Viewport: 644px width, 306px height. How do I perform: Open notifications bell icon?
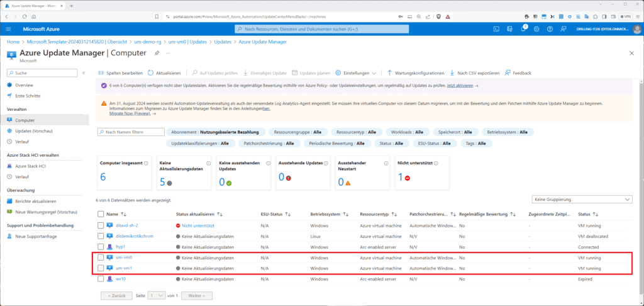click(x=523, y=29)
